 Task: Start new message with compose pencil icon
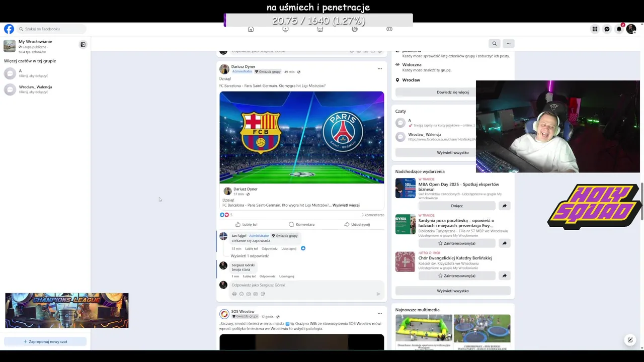[630, 340]
